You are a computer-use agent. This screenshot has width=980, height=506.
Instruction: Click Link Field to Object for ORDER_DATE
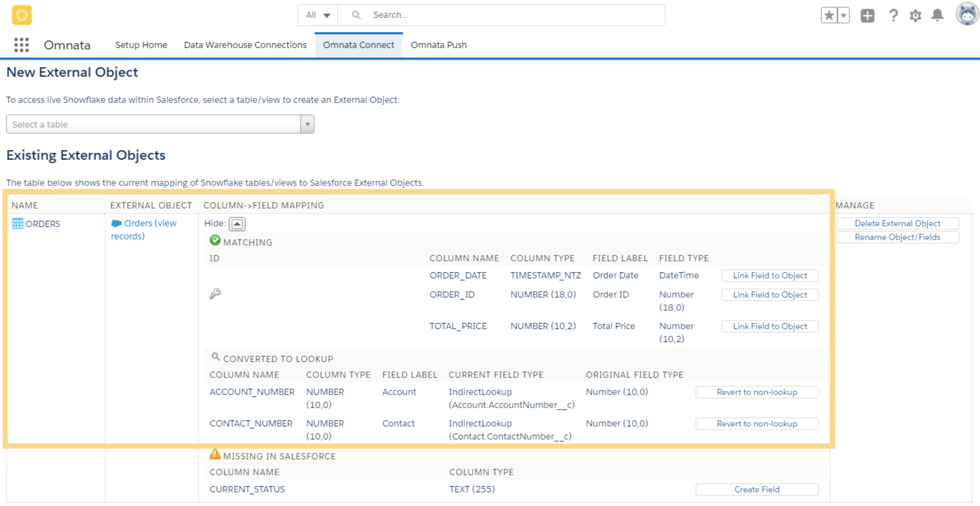770,276
